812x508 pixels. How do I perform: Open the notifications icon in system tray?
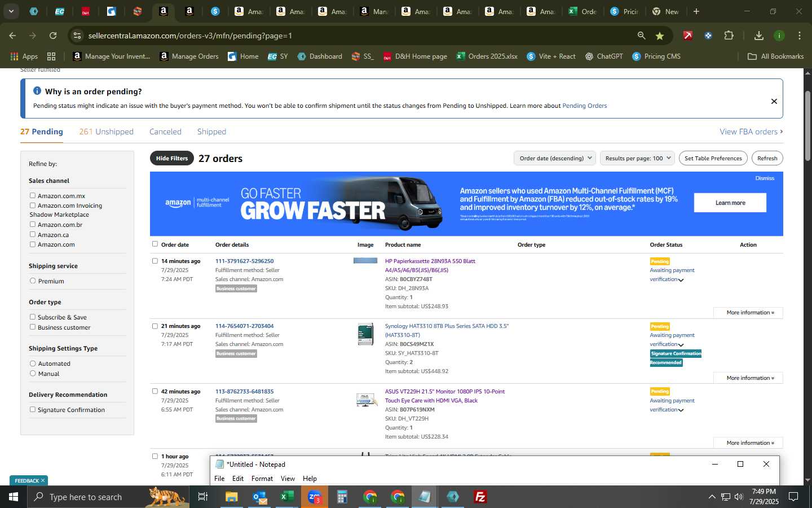[x=793, y=497]
